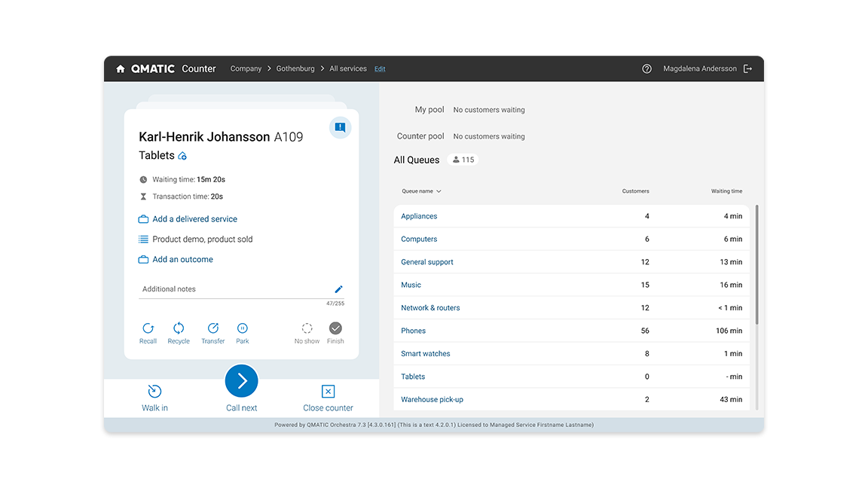Mark customer as No show

pyautogui.click(x=307, y=333)
